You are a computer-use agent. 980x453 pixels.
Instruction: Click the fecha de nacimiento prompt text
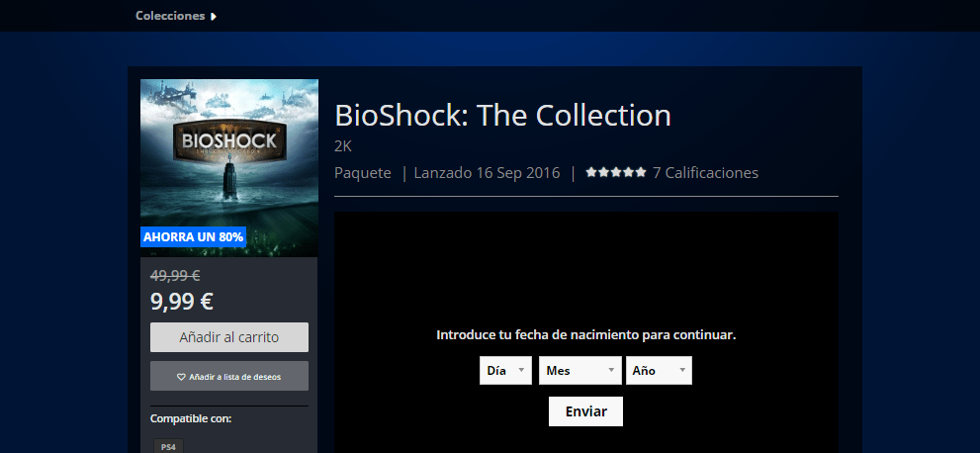(x=585, y=335)
